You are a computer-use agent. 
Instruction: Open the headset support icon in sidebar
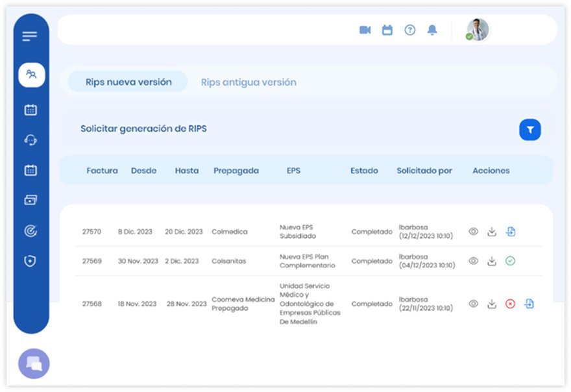click(x=30, y=140)
